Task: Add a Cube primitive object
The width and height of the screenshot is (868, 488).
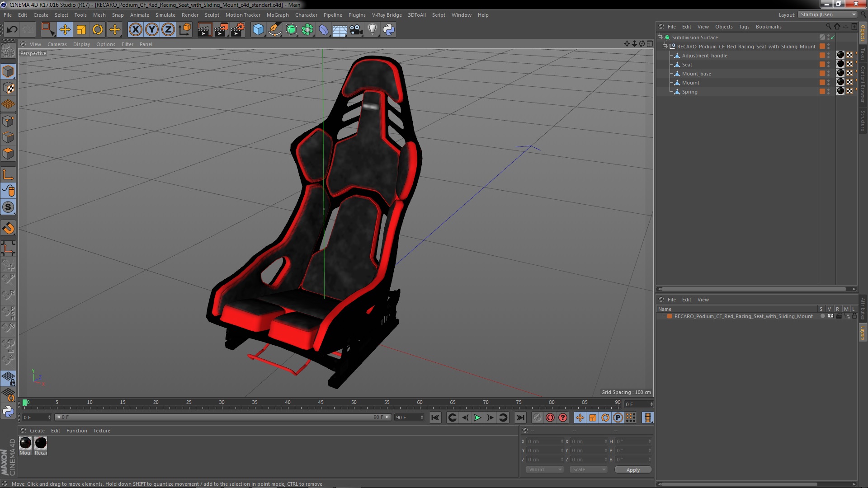Action: coord(258,30)
